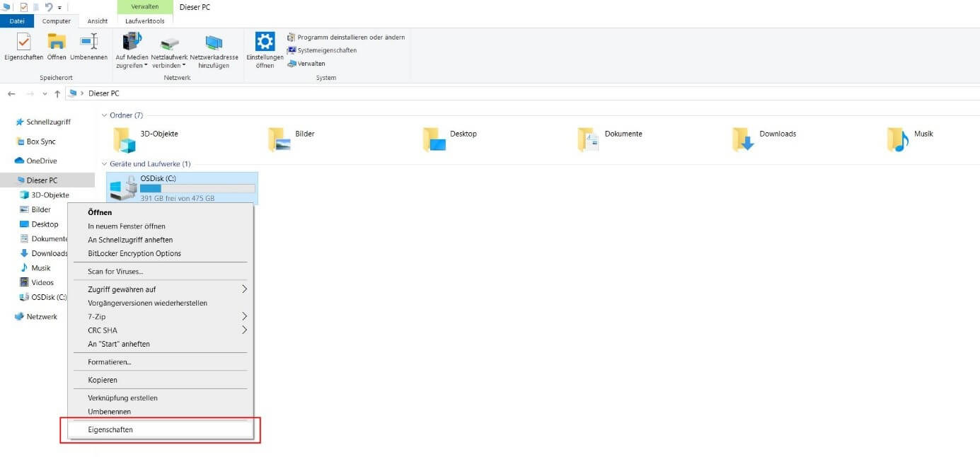Select the 3D-Objekte folder icon
980x457 pixels.
pos(125,140)
